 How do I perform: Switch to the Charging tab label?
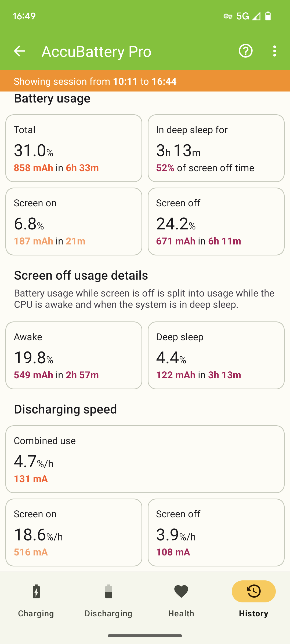pyautogui.click(x=36, y=613)
